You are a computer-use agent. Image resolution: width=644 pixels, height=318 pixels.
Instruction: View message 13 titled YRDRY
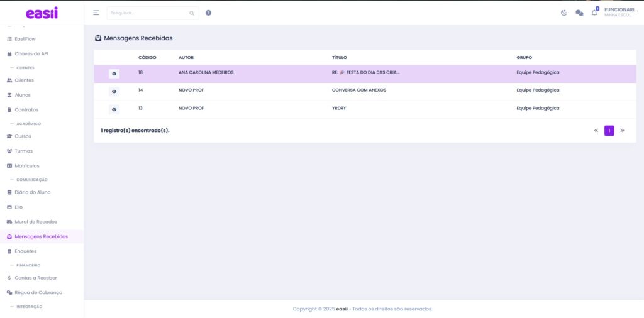(114, 110)
